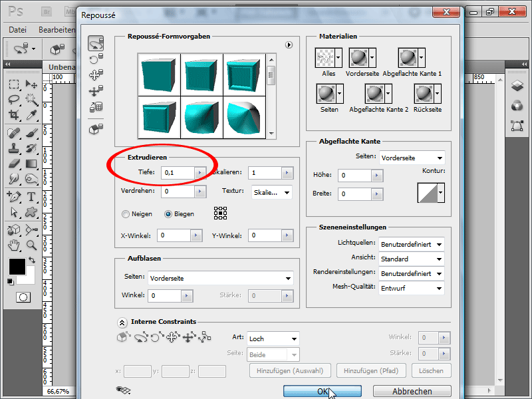Screen dimensions: 532x399
Task: Open the Layers panel icon on right dock
Action: [x=517, y=86]
